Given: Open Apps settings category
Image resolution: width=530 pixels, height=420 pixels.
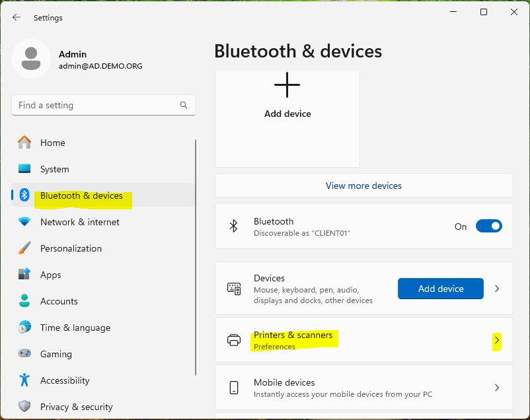Looking at the screenshot, I should pos(103,275).
